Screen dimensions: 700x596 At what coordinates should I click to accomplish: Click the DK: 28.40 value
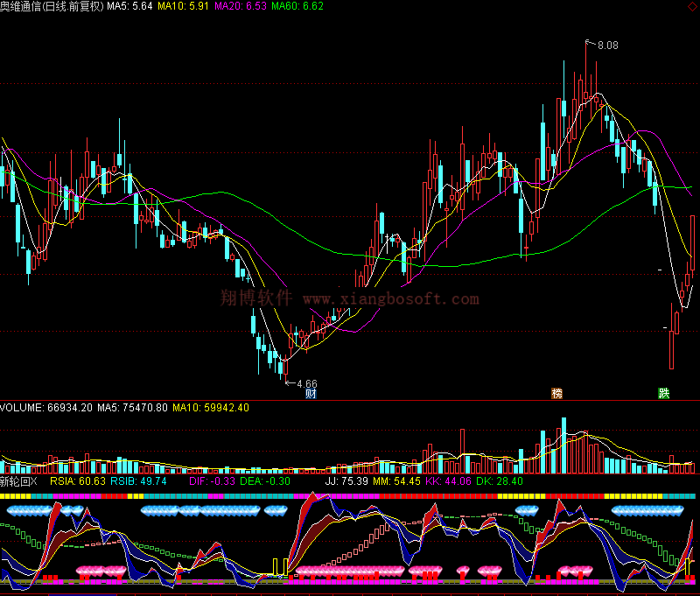coord(500,481)
